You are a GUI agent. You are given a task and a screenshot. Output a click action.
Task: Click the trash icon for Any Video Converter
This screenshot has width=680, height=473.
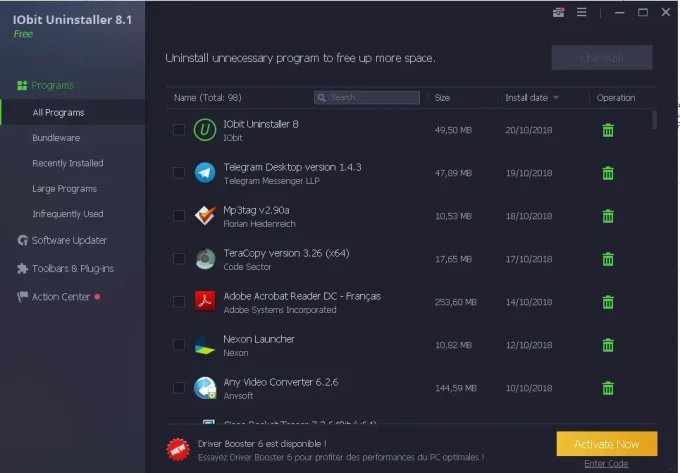pyautogui.click(x=607, y=388)
